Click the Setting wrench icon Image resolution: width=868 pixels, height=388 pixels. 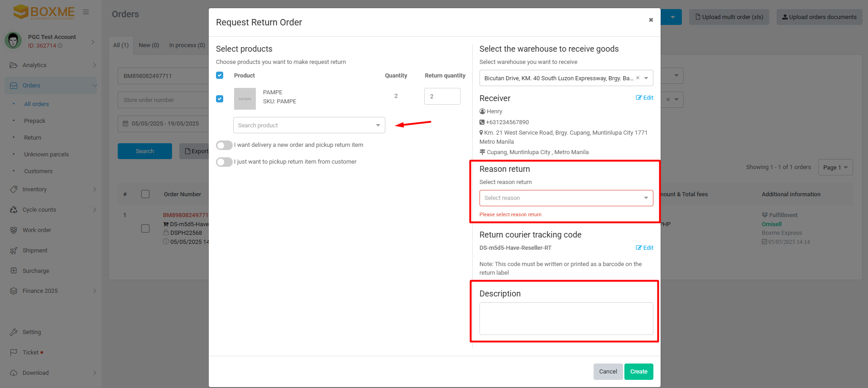tap(14, 332)
